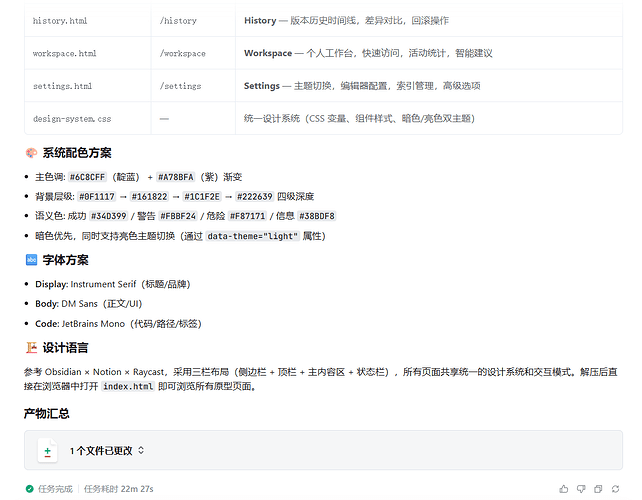642x500 pixels.
Task: Click the index.html inline code
Action: pyautogui.click(x=128, y=387)
